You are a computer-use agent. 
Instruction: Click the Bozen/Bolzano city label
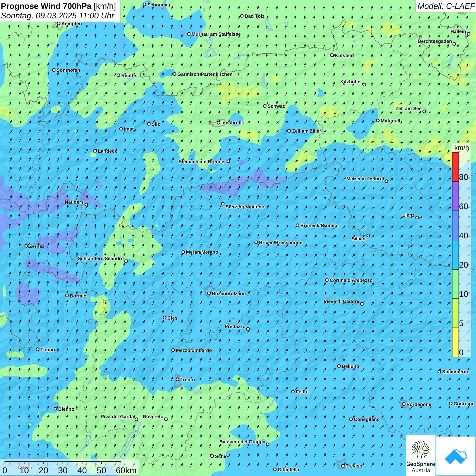[229, 293]
